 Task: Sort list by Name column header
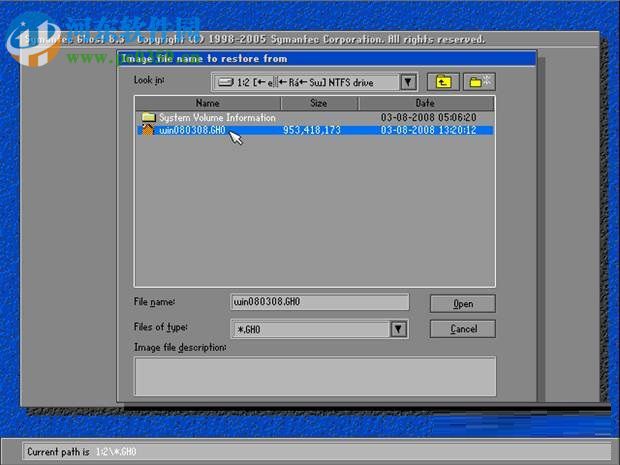coord(208,103)
